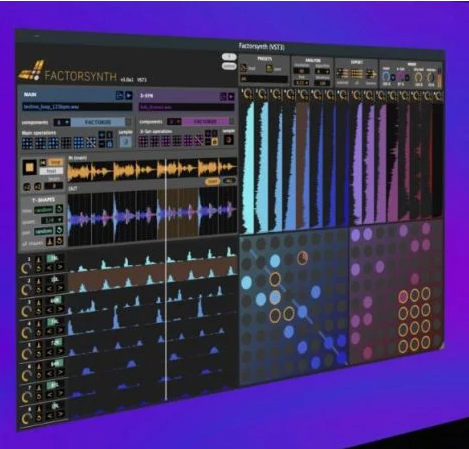The width and height of the screenshot is (469, 449).
Task: Select first X-Syn operations grid icon
Action: pyautogui.click(x=143, y=141)
